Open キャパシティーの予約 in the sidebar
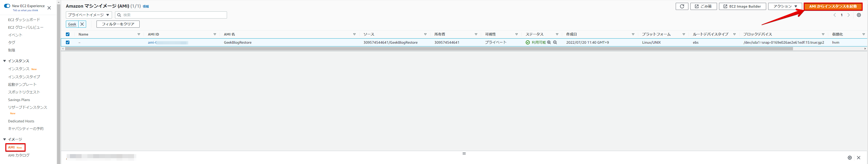The width and height of the screenshot is (868, 164). [26, 128]
